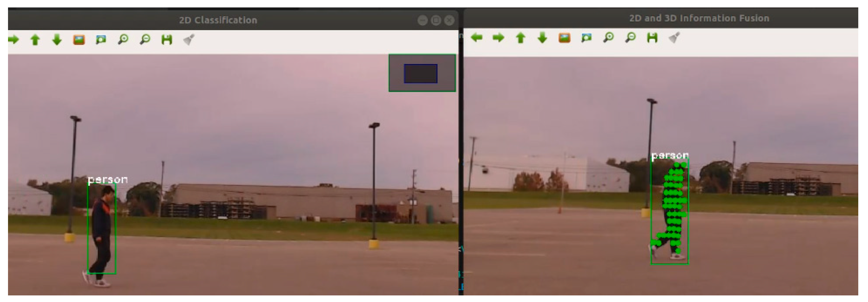Click pan down arrow in Information Fusion toolbar
This screenshot has height=302, width=868.
coord(542,37)
